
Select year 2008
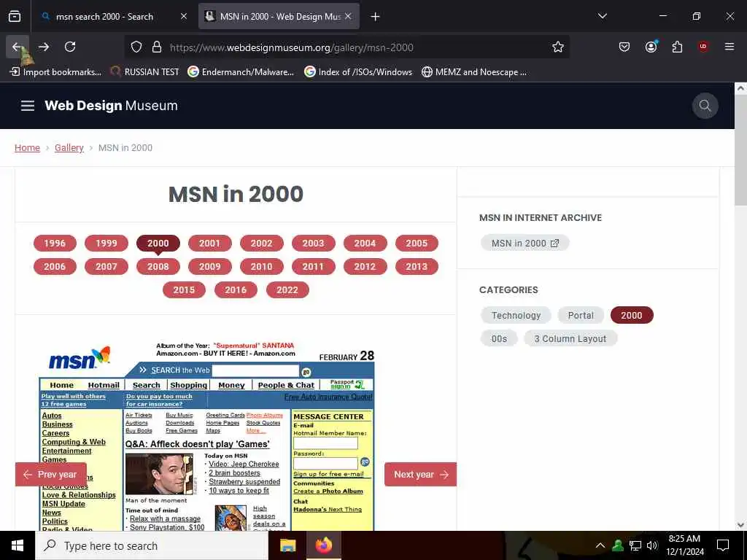pyautogui.click(x=158, y=267)
